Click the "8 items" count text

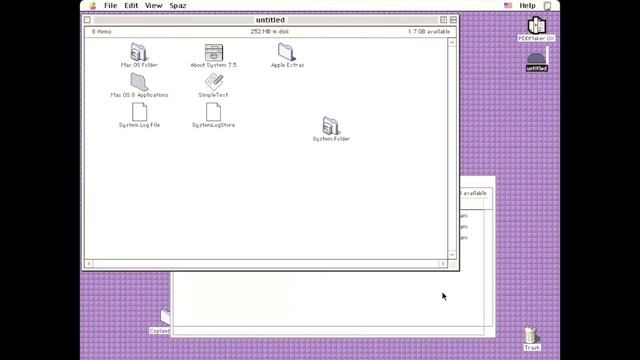[102, 31]
